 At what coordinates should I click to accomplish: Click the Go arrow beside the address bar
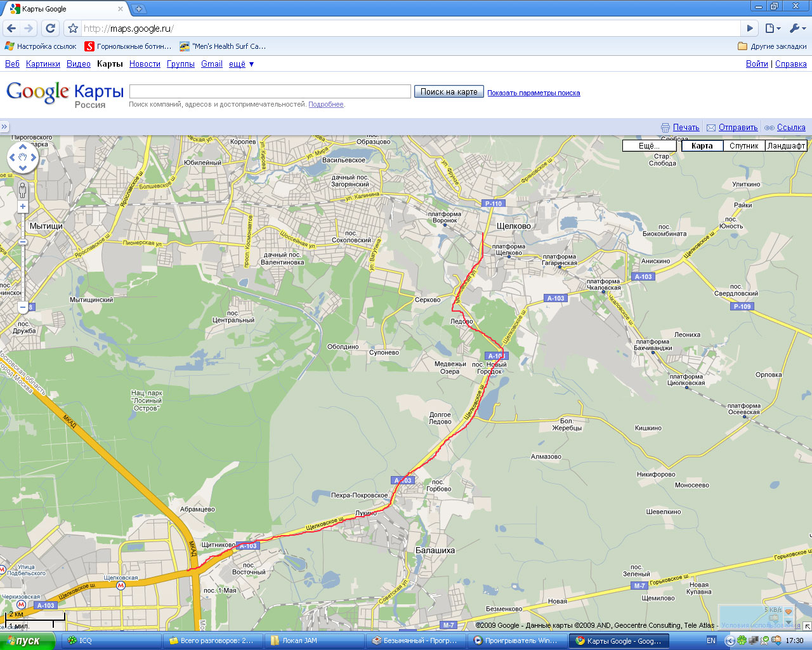click(x=750, y=28)
